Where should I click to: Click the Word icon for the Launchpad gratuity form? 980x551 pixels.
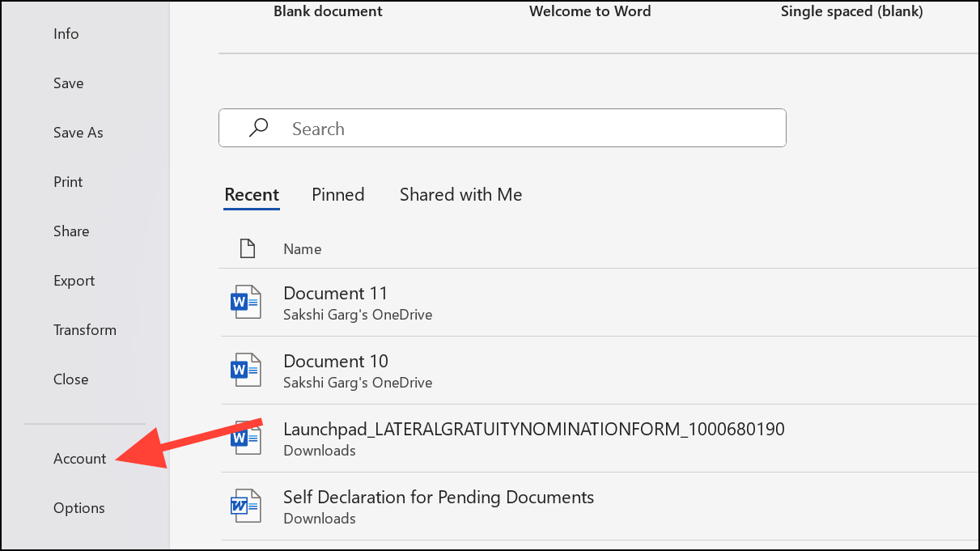(247, 438)
